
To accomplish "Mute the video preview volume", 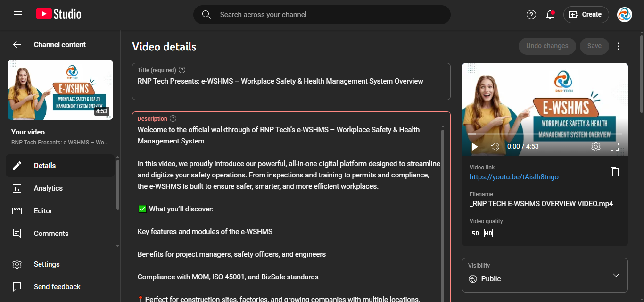I will pyautogui.click(x=495, y=147).
